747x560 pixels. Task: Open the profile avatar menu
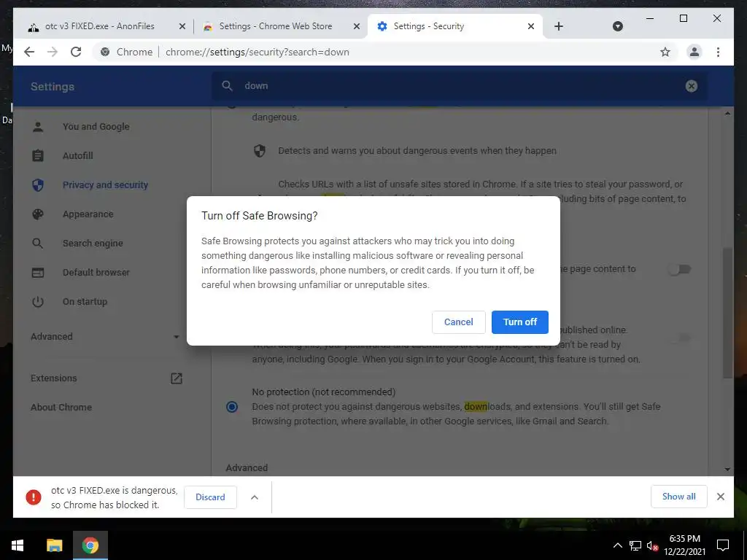click(694, 52)
